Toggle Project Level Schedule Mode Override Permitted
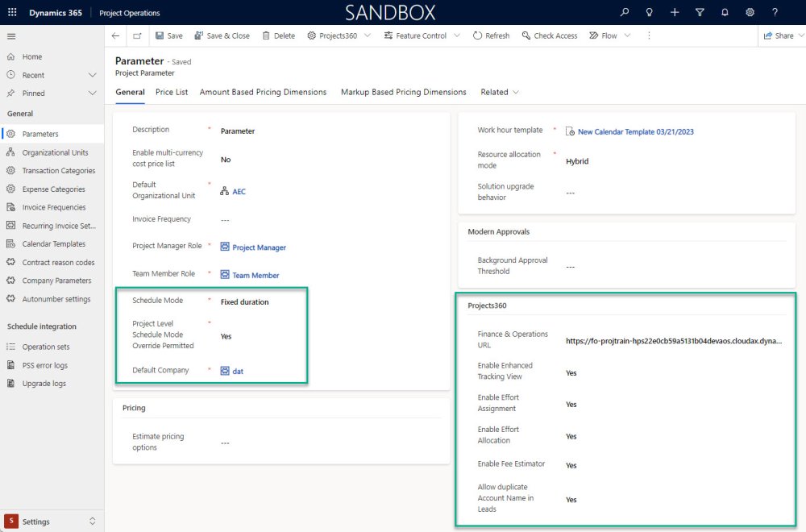Image resolution: width=806 pixels, height=532 pixels. 226,336
